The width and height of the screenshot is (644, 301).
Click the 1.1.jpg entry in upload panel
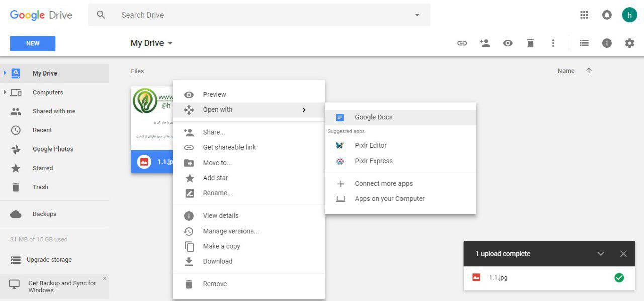[549, 277]
